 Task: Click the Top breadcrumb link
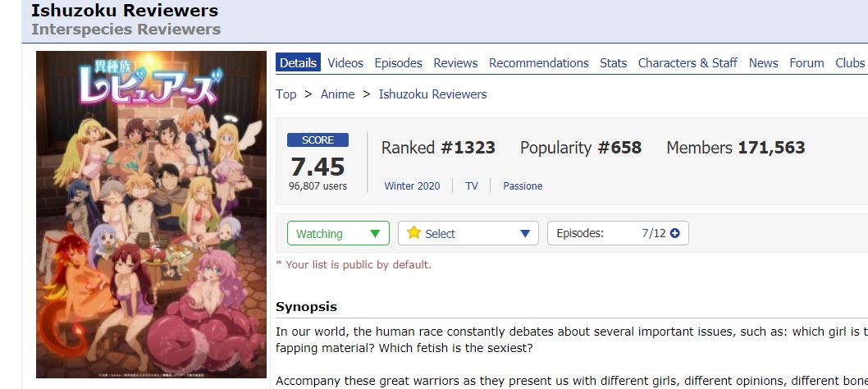(x=286, y=94)
